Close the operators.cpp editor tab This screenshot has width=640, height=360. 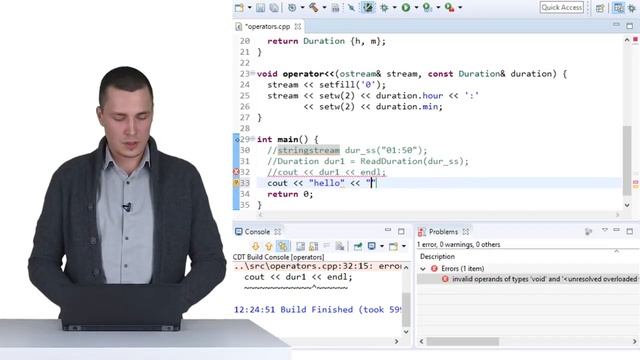(298, 27)
